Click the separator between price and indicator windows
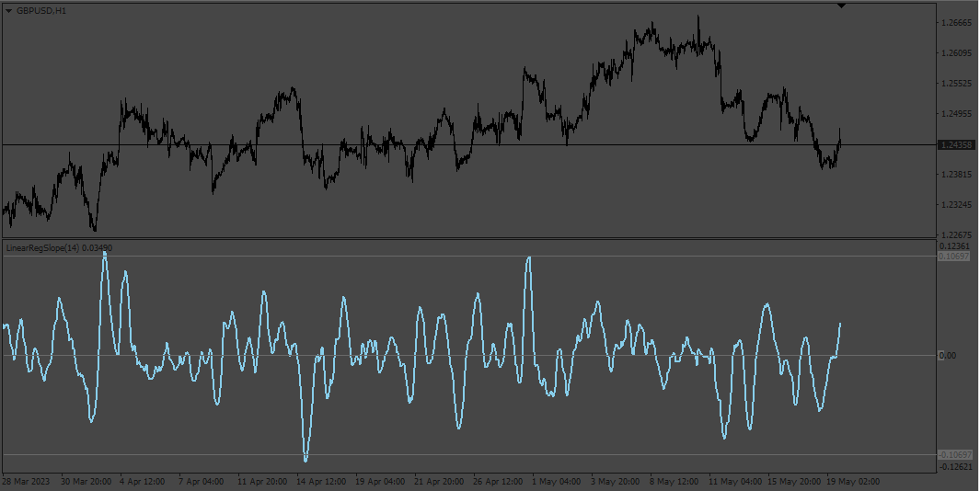 (468, 239)
